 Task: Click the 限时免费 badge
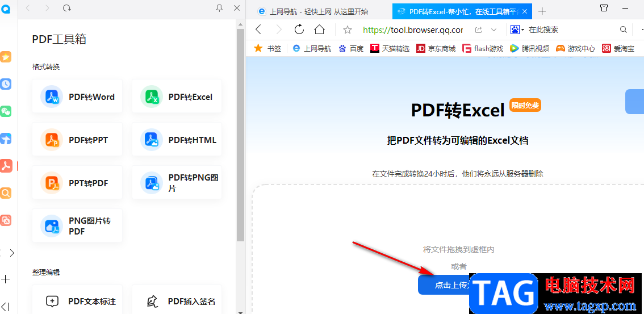[525, 105]
